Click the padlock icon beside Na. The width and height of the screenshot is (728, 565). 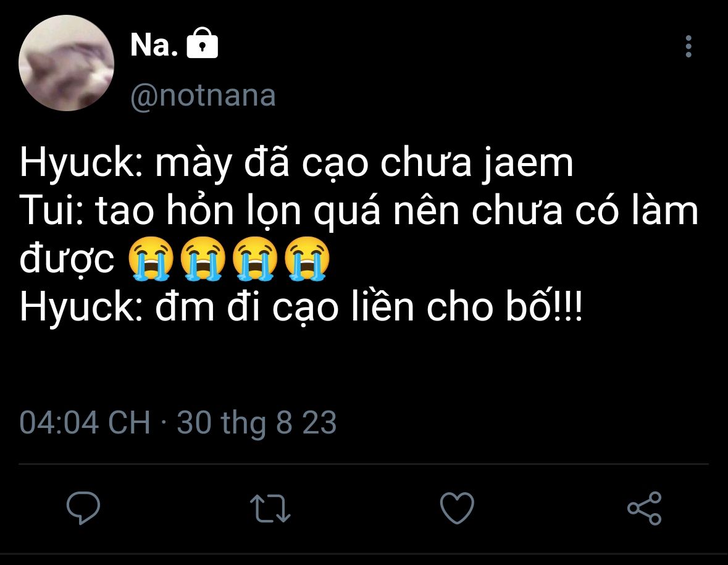click(202, 45)
